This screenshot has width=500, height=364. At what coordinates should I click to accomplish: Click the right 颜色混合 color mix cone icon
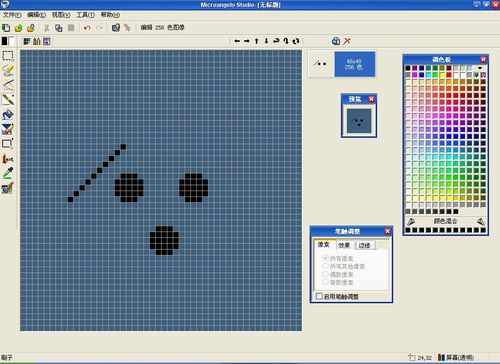pos(481,221)
